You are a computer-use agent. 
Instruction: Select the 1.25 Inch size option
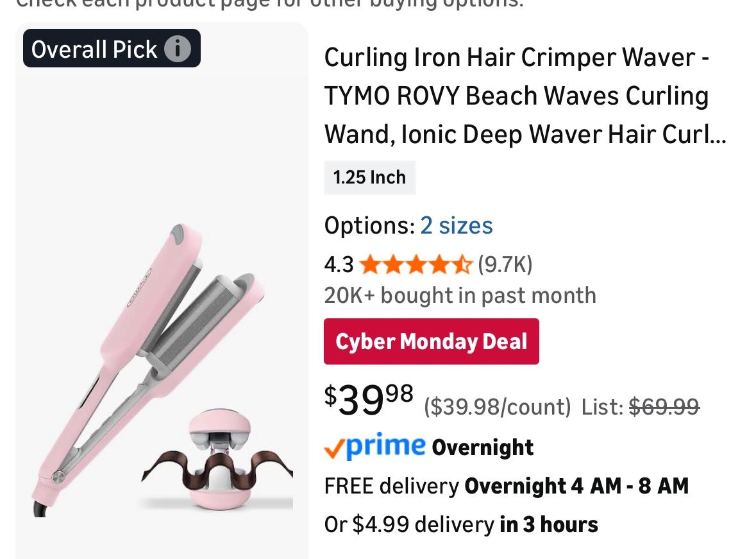click(x=369, y=177)
